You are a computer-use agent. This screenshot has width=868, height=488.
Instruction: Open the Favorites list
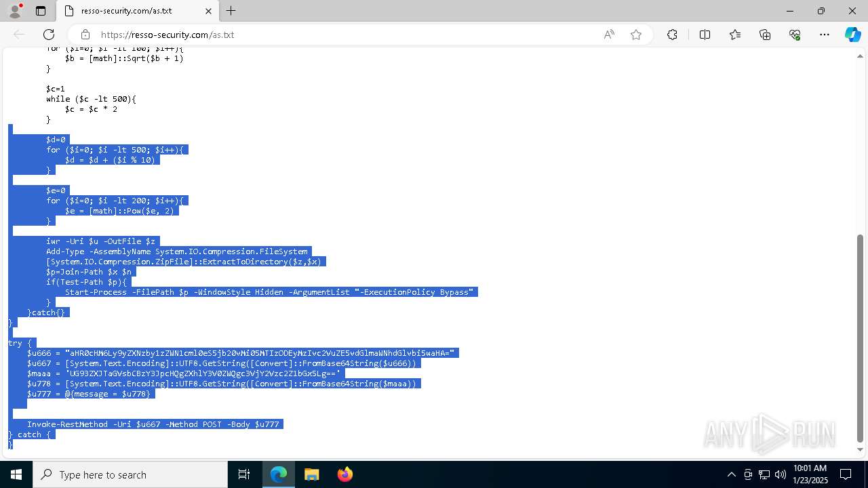coord(735,35)
